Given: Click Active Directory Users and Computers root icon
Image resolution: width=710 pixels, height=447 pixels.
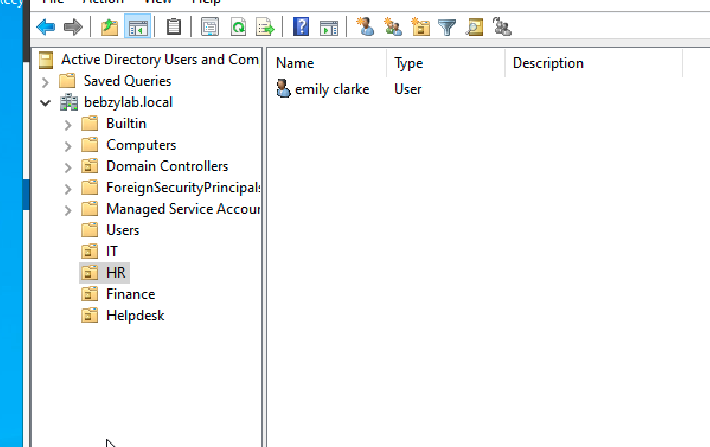Looking at the screenshot, I should click(46, 59).
